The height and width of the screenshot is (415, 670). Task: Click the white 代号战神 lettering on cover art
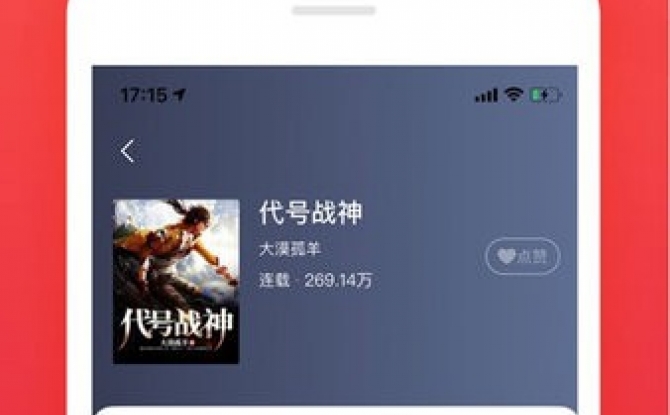(x=176, y=324)
